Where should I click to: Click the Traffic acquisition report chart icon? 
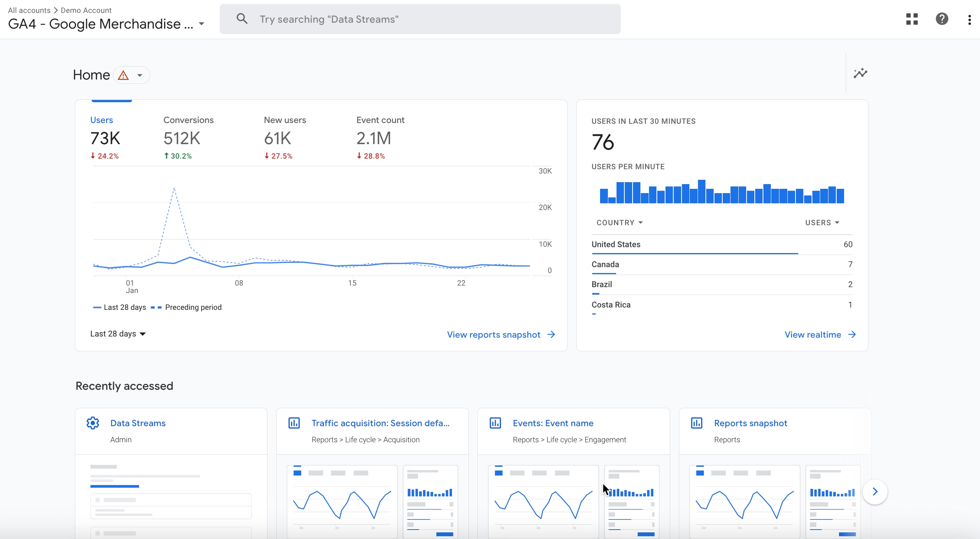[x=294, y=423]
